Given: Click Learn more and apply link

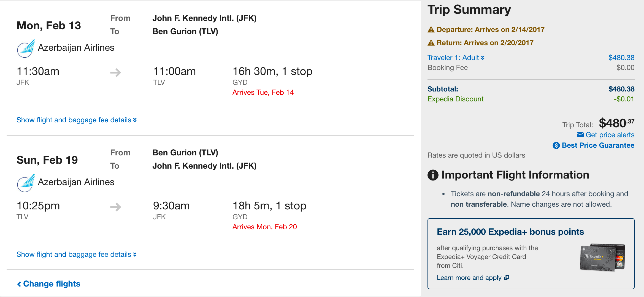Looking at the screenshot, I should 469,278.
